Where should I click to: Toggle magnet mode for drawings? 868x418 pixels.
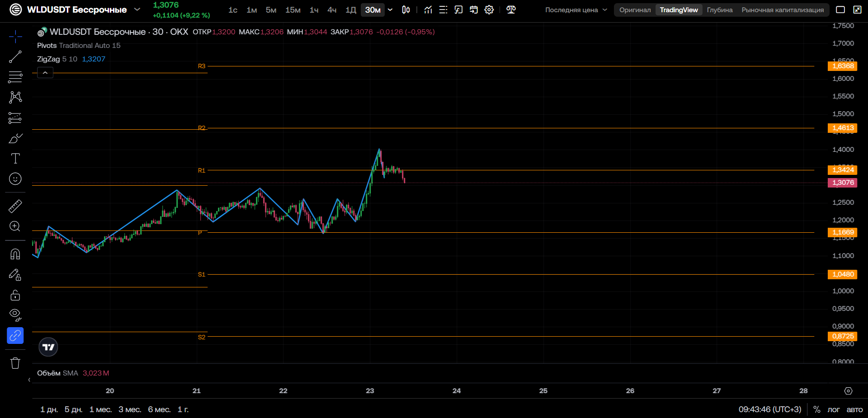tap(15, 254)
